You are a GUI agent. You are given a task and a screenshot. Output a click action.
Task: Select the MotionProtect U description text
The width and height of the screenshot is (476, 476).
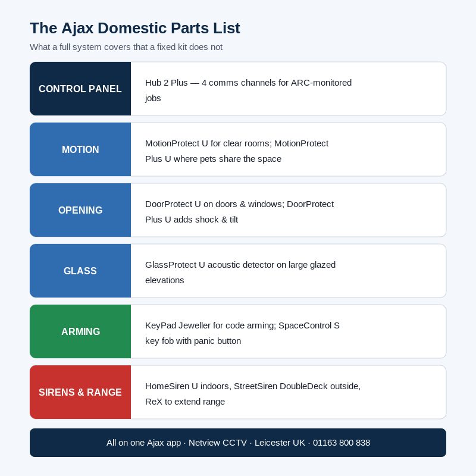coord(237,151)
